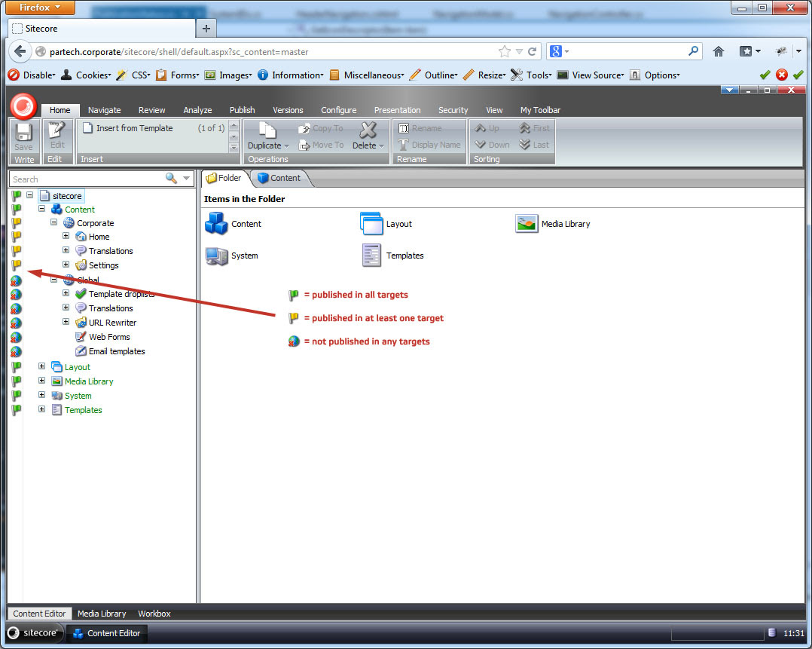Open the Duplicate dropdown arrow
This screenshot has width=812, height=649.
(286, 146)
